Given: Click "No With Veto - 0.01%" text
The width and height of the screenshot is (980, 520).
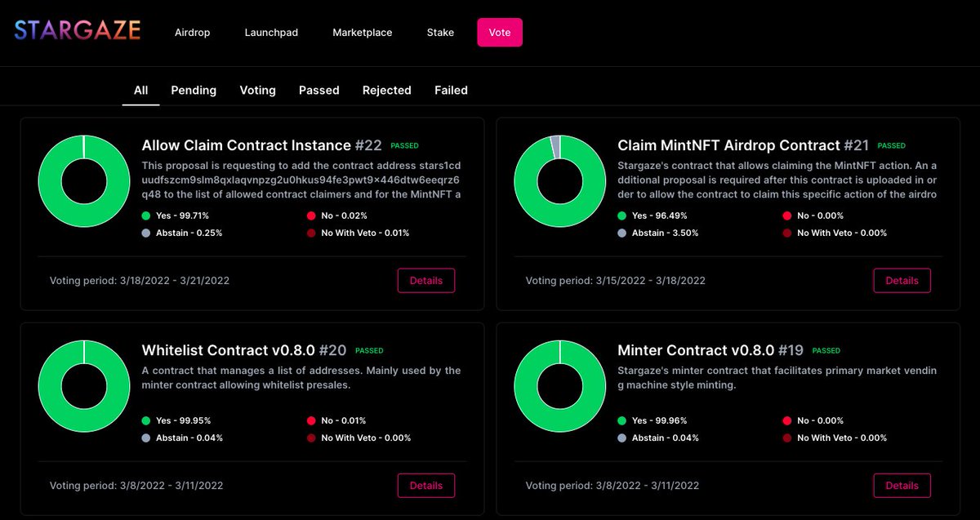Looking at the screenshot, I should (x=365, y=233).
